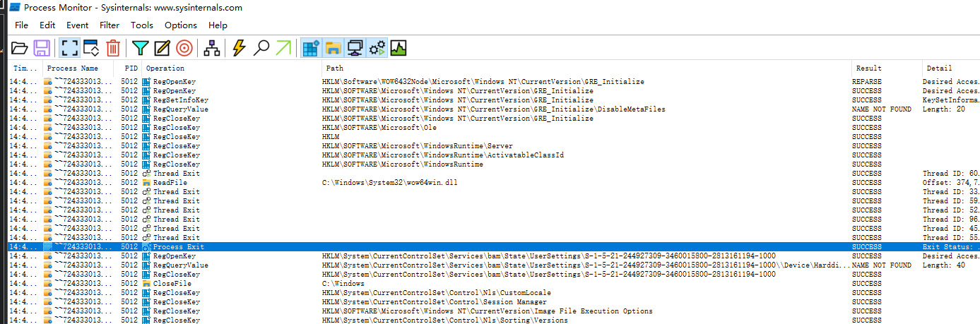Click the green Jump To arrow icon

[283, 48]
